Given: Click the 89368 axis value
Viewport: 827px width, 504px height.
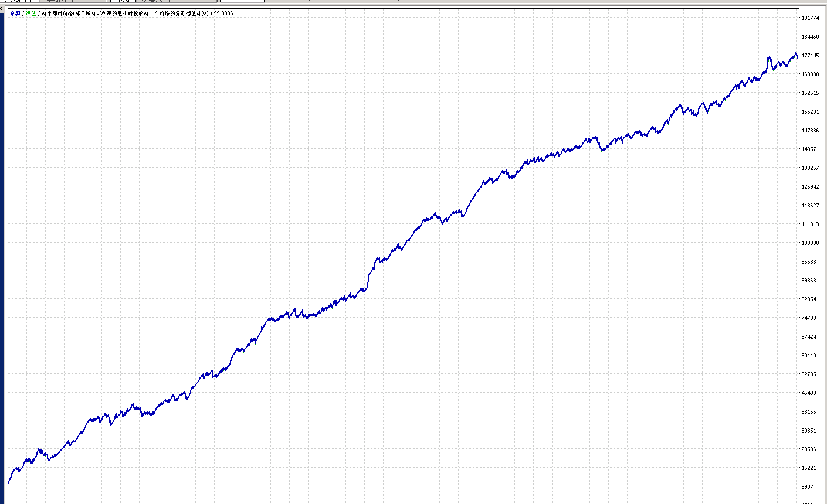Looking at the screenshot, I should [x=809, y=281].
